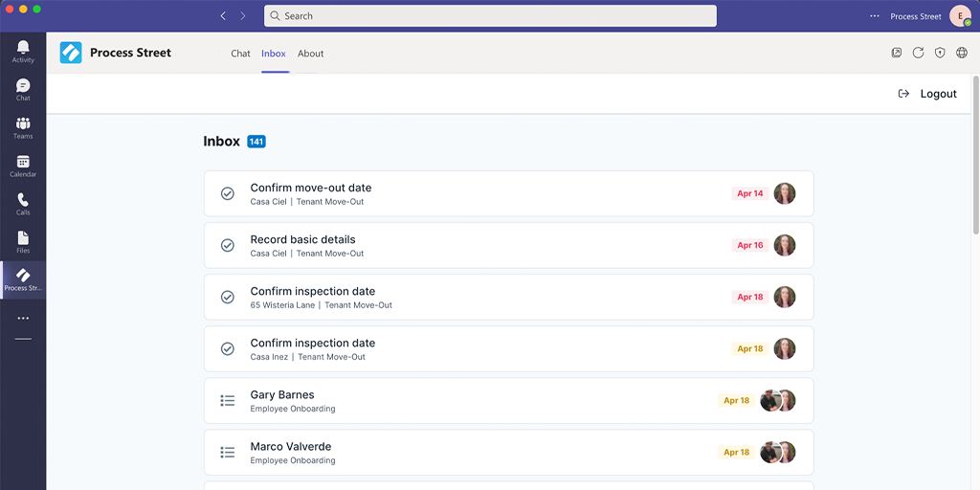This screenshot has width=980, height=490.
Task: Click the Apr 16 due date
Action: (750, 246)
